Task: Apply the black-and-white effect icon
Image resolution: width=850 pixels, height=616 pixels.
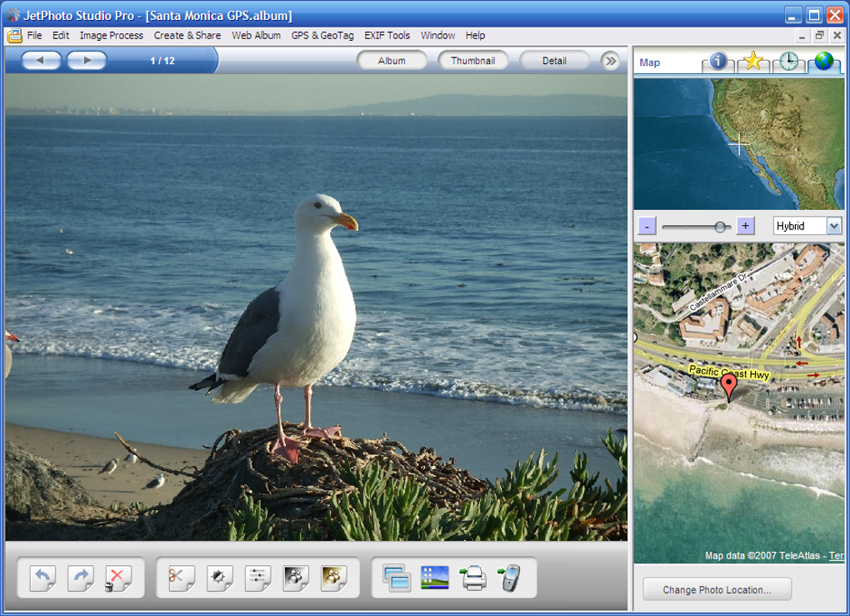Action: 296,578
